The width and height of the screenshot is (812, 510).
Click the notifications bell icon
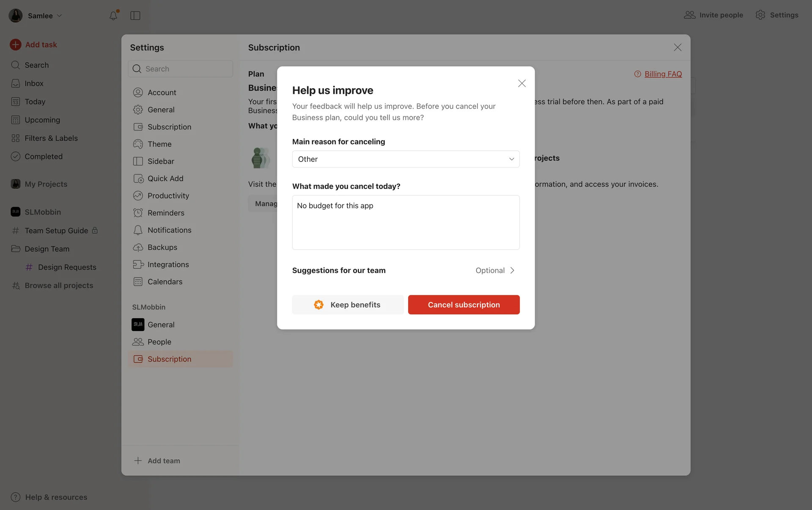pyautogui.click(x=113, y=16)
